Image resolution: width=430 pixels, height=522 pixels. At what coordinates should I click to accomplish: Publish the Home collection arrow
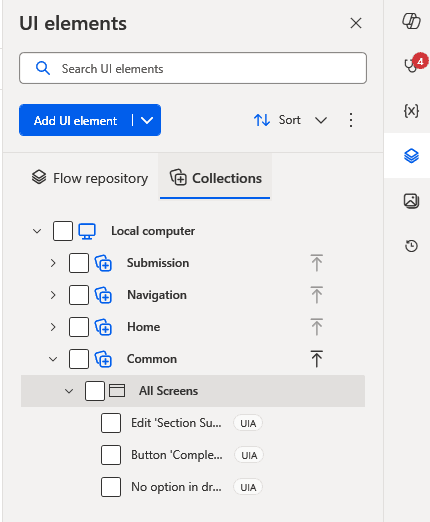click(x=316, y=327)
